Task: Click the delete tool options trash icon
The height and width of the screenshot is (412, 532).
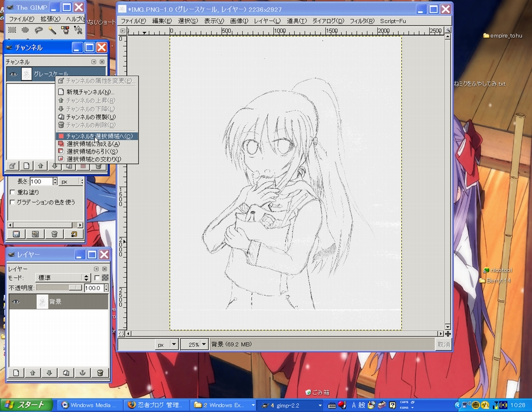Action: [54, 234]
